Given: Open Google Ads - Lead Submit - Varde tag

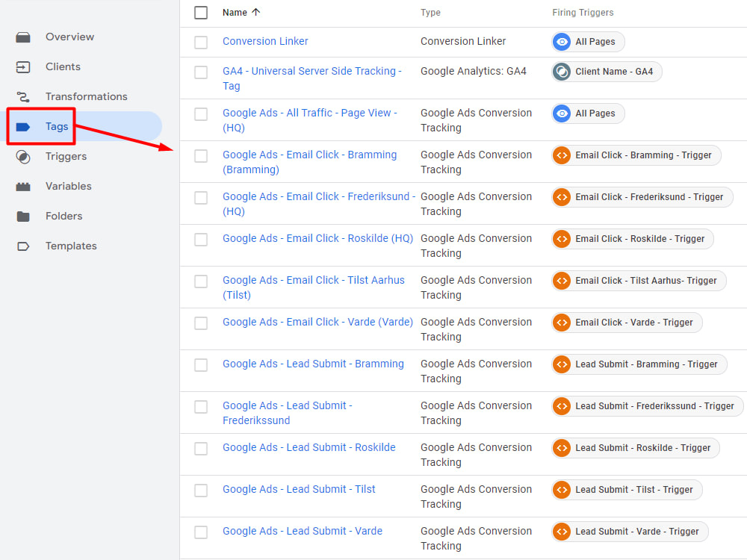Looking at the screenshot, I should [303, 531].
